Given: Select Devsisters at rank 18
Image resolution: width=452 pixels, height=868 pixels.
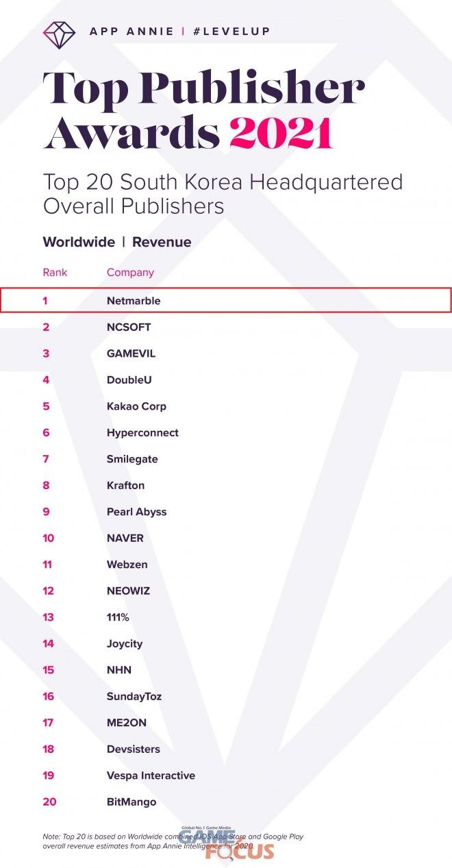Looking at the screenshot, I should click(134, 749).
